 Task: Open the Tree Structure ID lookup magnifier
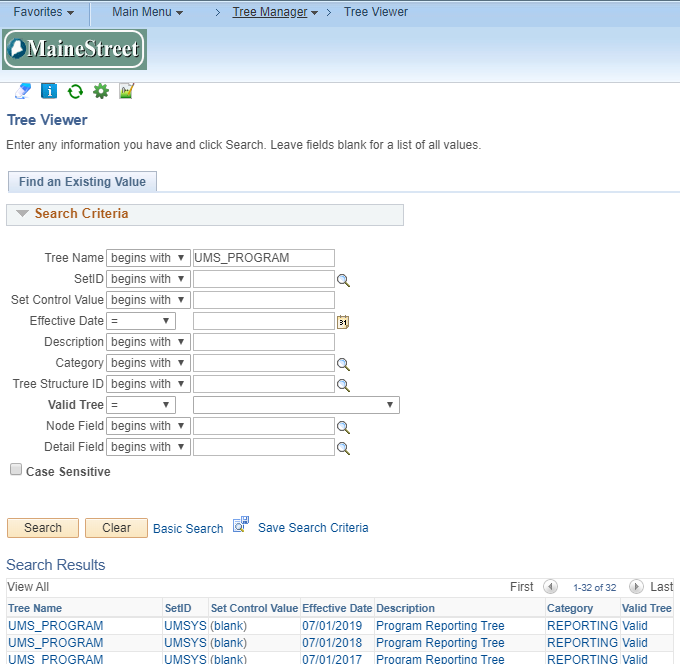pyautogui.click(x=343, y=385)
